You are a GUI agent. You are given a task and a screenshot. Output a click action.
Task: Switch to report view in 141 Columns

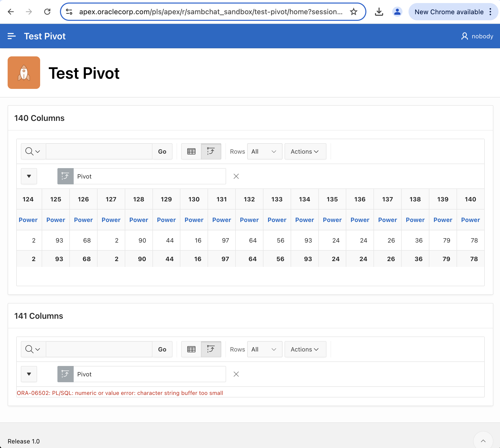coord(191,349)
